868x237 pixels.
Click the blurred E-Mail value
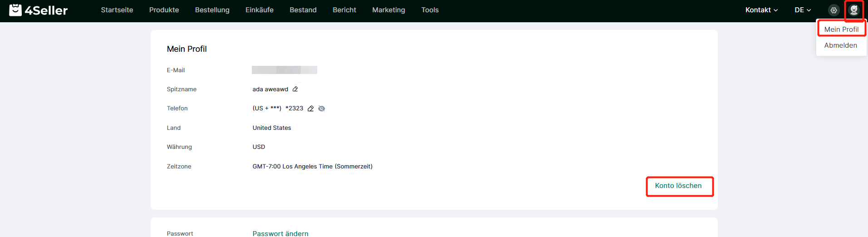(x=284, y=70)
